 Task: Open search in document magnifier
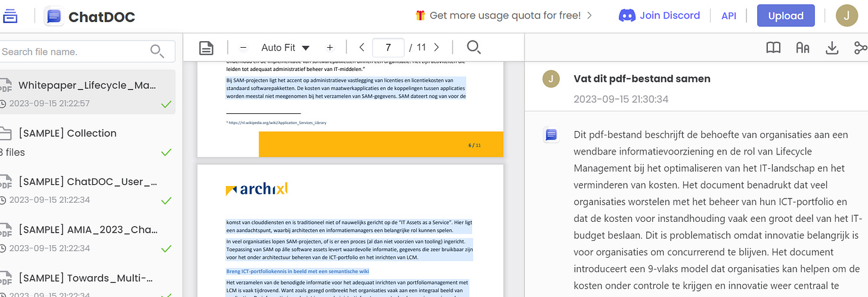tap(473, 48)
